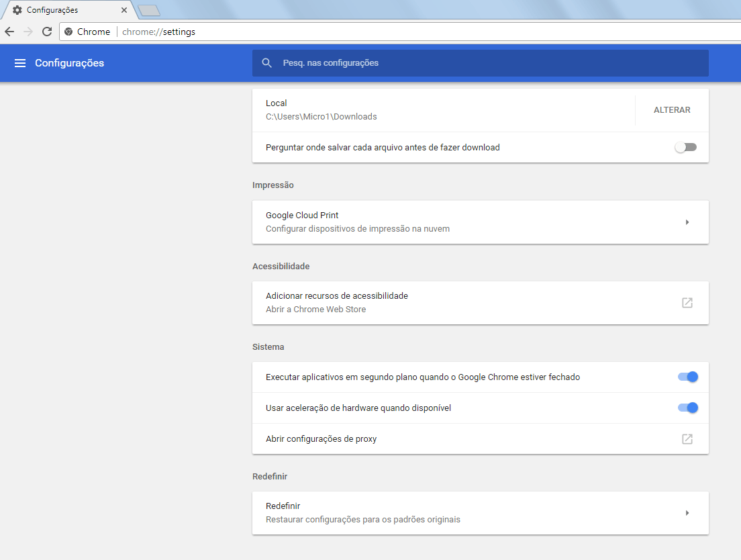This screenshot has height=560, width=741.
Task: Click the Local label in downloads card
Action: pos(276,103)
